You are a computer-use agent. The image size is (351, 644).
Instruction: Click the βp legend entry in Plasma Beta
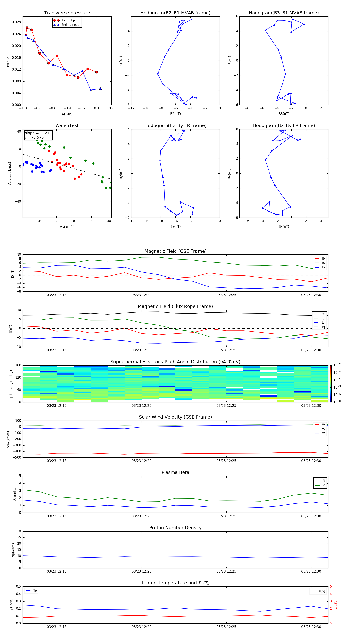[x=320, y=480]
